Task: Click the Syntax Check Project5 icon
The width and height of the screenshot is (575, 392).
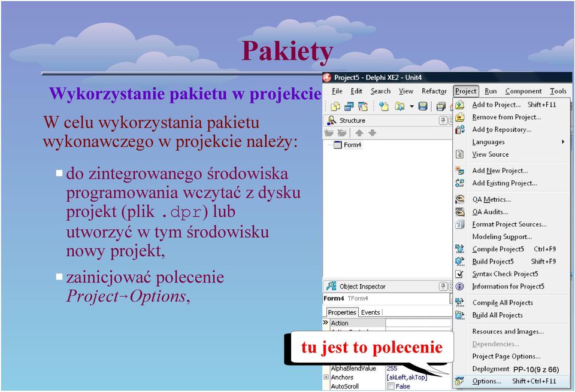Action: 459,274
